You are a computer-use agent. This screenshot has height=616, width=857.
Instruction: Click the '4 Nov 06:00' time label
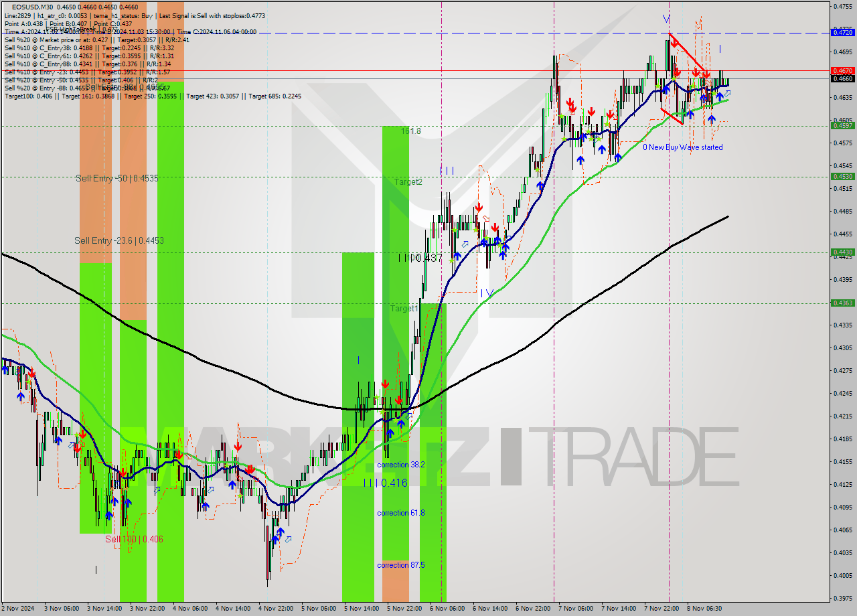(x=191, y=609)
